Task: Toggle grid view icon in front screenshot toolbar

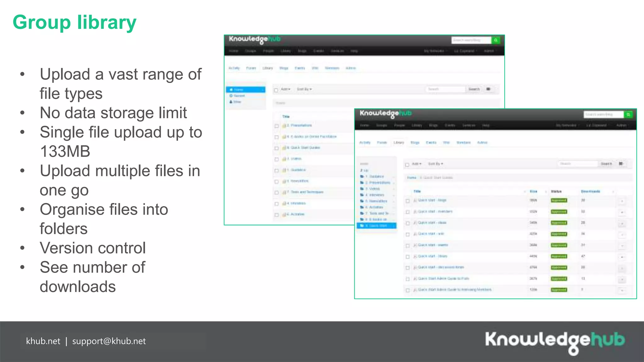Action: 621,164
